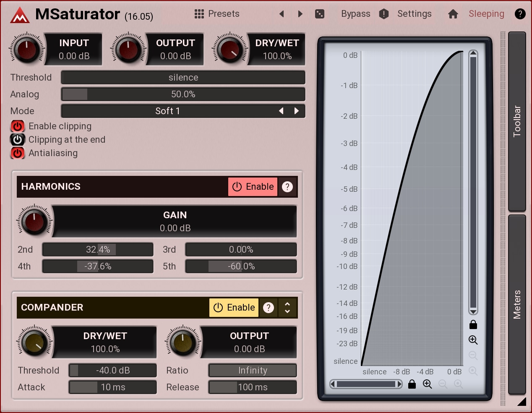Click the Threshold silence slider
Screen dimensions: 532x413
pos(183,78)
